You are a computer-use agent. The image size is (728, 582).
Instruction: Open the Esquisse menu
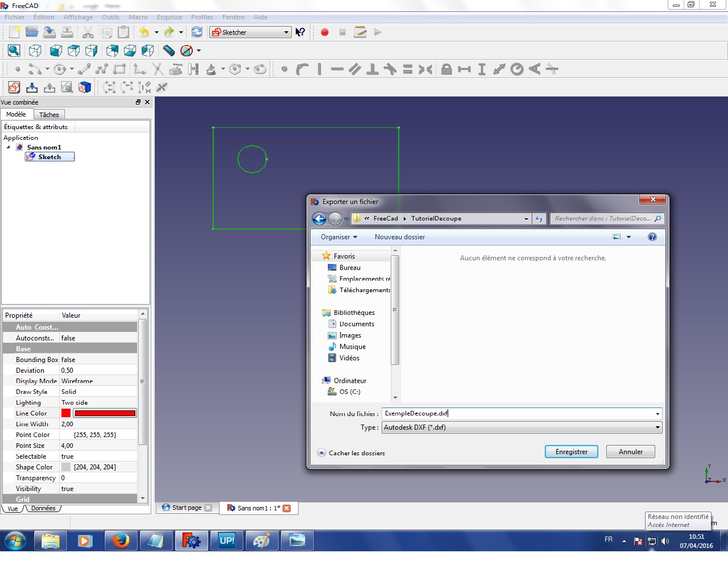[x=169, y=17]
